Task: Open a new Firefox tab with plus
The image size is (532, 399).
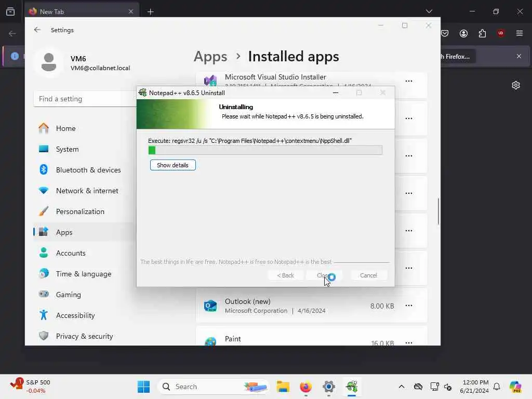Action: 150,12
